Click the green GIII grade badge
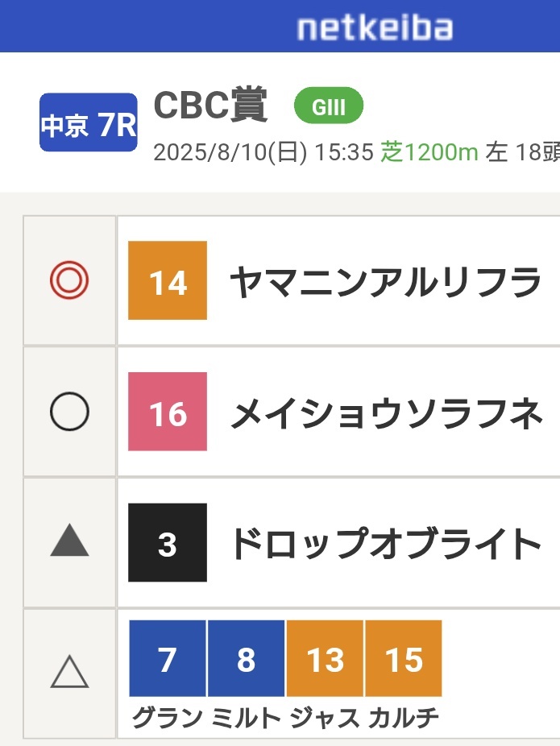The height and width of the screenshot is (746, 560). click(x=329, y=106)
